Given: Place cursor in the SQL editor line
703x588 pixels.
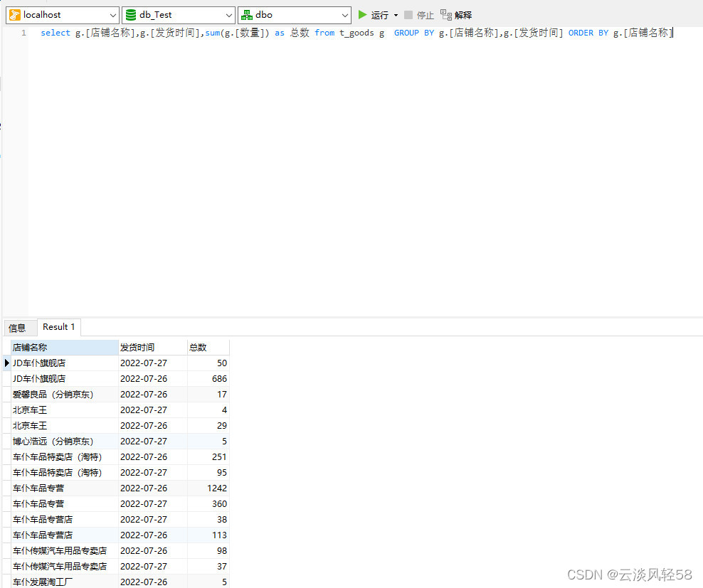Looking at the screenshot, I should coord(356,33).
